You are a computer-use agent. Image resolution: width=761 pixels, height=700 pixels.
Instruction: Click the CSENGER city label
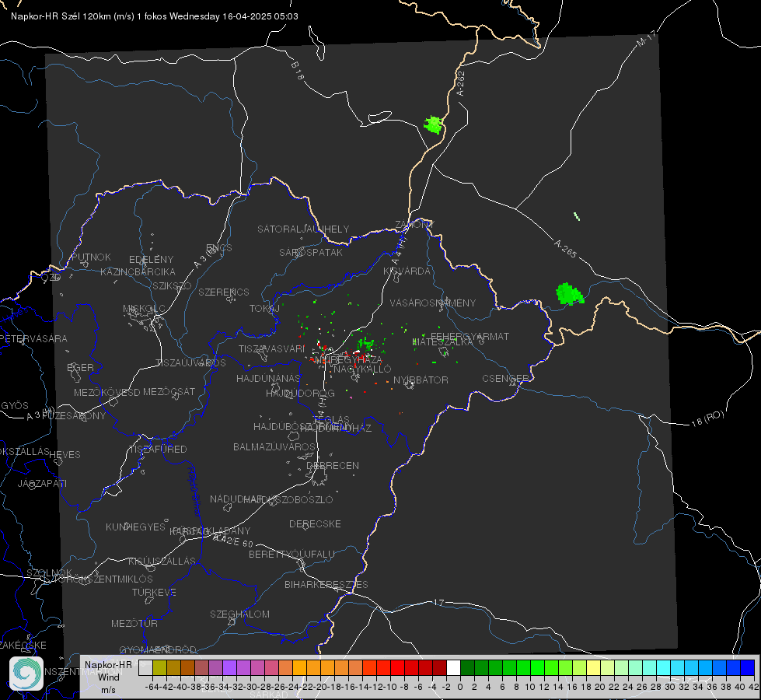[505, 379]
